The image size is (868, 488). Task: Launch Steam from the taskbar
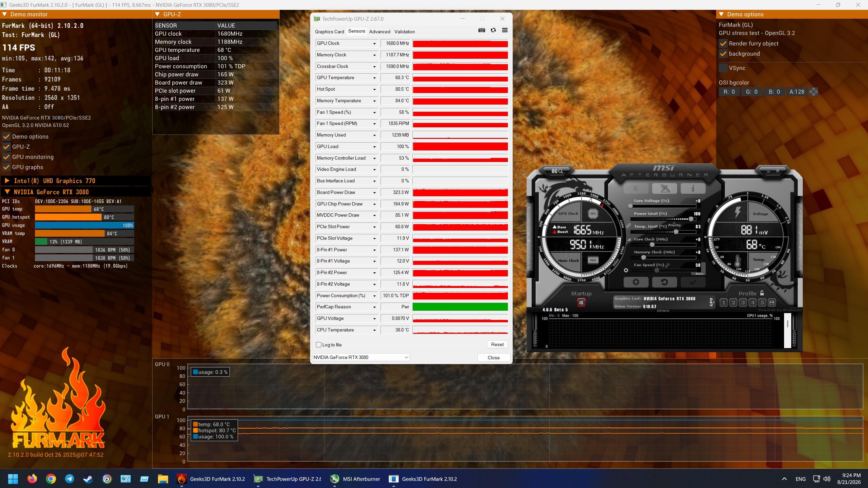click(88, 479)
